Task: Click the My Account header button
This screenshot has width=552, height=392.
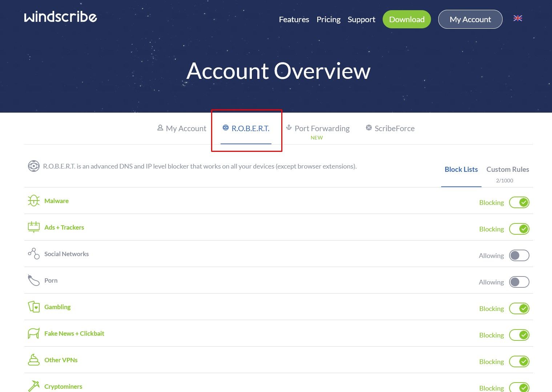Action: 470,19
